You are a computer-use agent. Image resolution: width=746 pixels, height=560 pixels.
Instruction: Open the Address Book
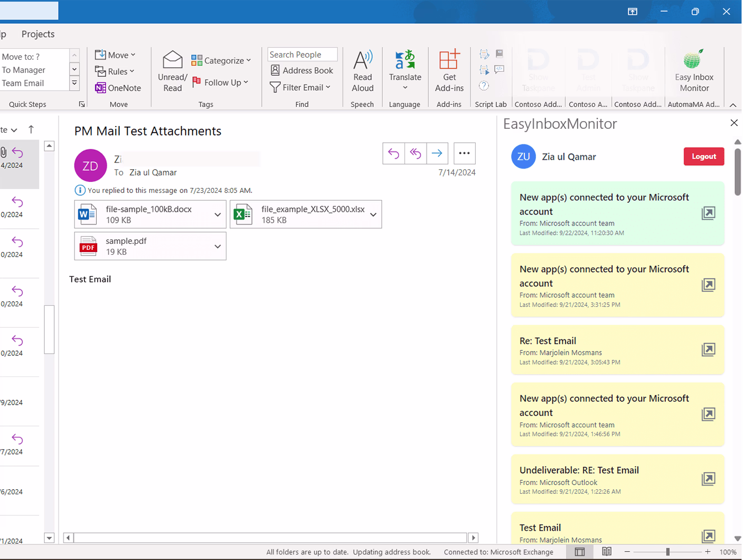302,70
